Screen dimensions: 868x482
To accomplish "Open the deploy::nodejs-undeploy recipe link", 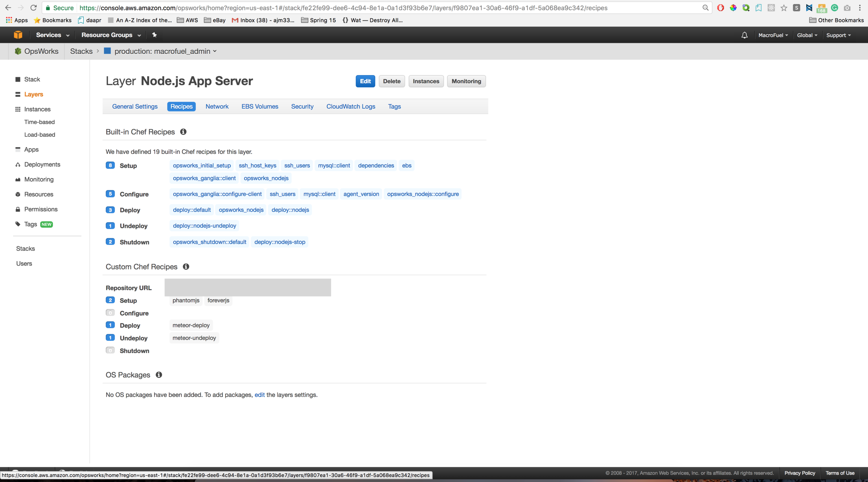I will coord(205,226).
